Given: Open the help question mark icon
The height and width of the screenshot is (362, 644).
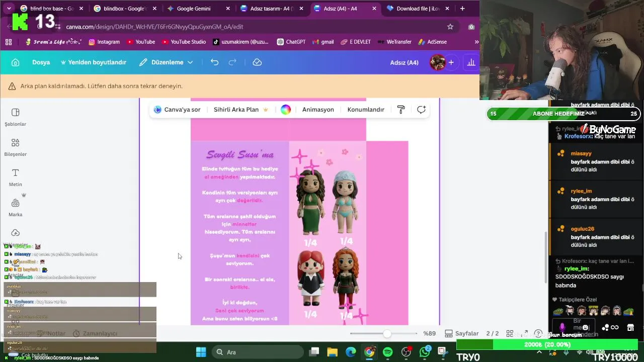Looking at the screenshot, I should pyautogui.click(x=538, y=333).
